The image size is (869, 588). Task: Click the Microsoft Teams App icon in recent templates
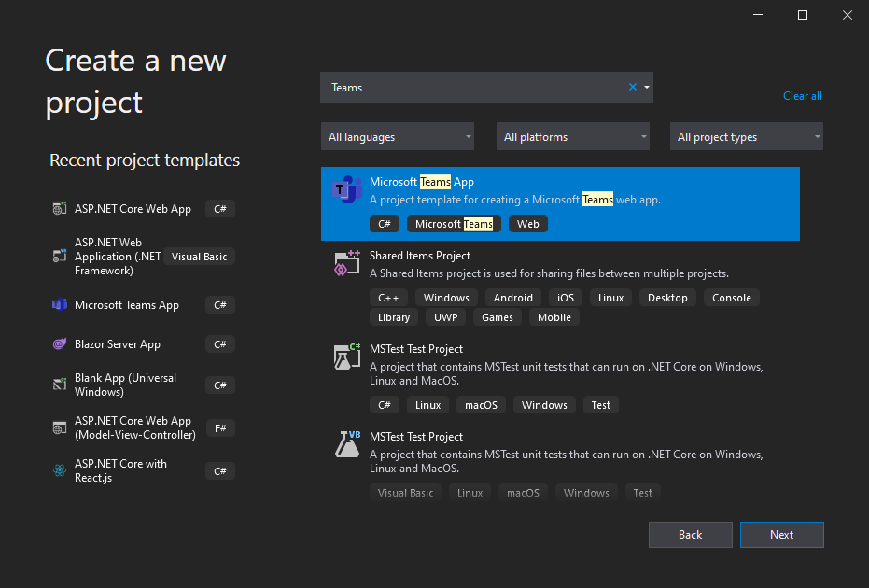60,305
